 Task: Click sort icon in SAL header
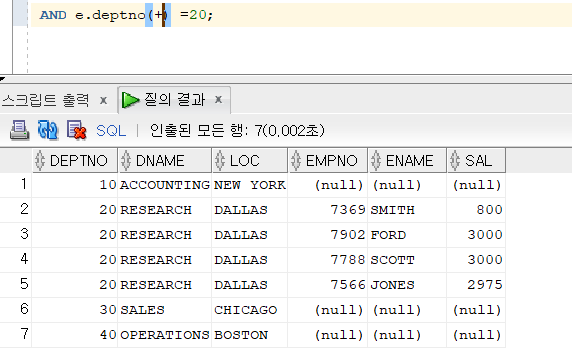[455, 160]
